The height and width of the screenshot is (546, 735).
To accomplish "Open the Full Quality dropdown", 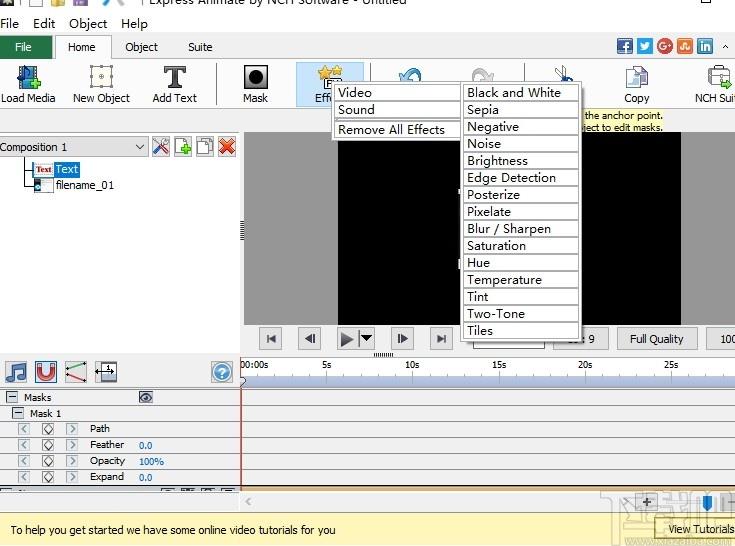I will click(657, 339).
